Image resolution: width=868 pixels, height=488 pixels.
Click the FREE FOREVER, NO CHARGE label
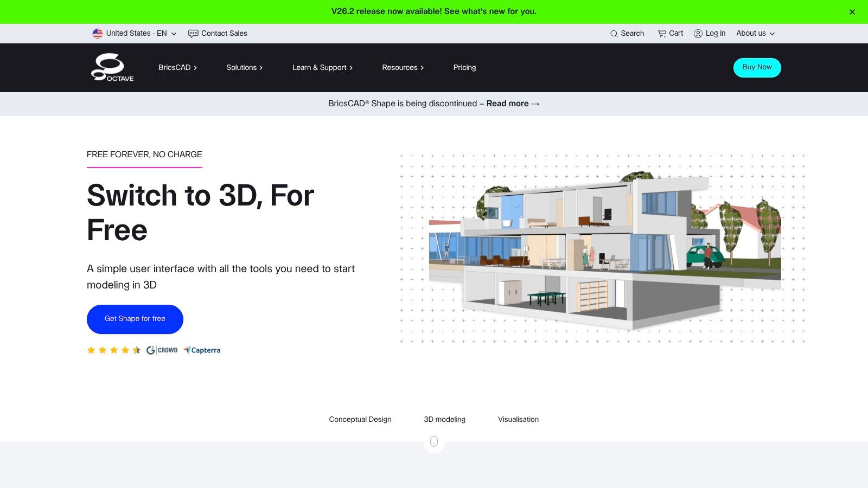click(144, 155)
